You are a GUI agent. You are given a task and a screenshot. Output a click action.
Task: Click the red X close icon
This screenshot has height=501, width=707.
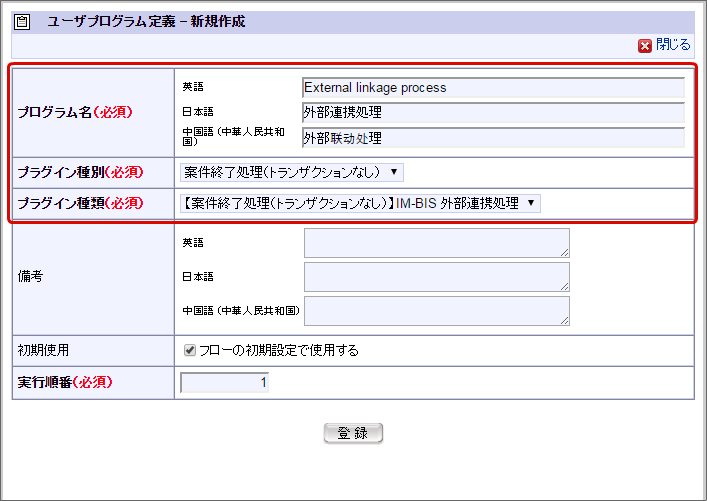point(645,45)
